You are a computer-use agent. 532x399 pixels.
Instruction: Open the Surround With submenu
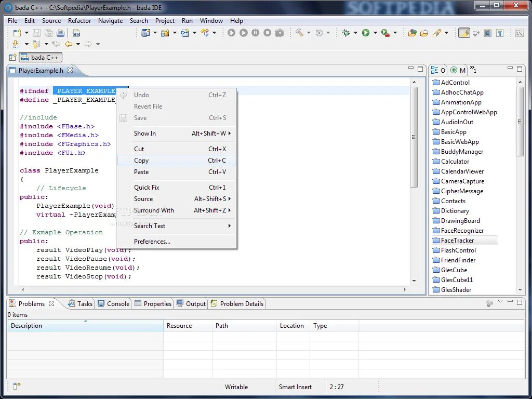pos(176,210)
